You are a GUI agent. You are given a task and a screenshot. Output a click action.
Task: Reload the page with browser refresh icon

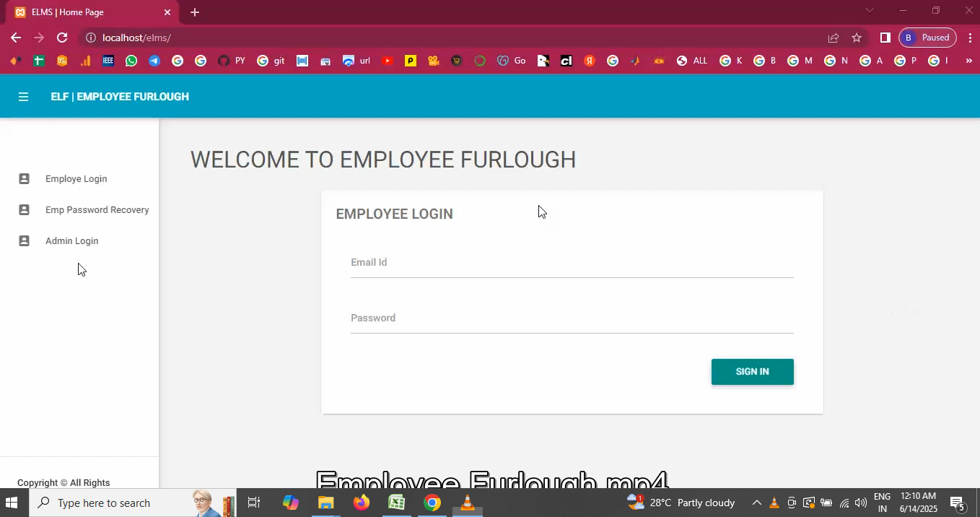(x=62, y=38)
